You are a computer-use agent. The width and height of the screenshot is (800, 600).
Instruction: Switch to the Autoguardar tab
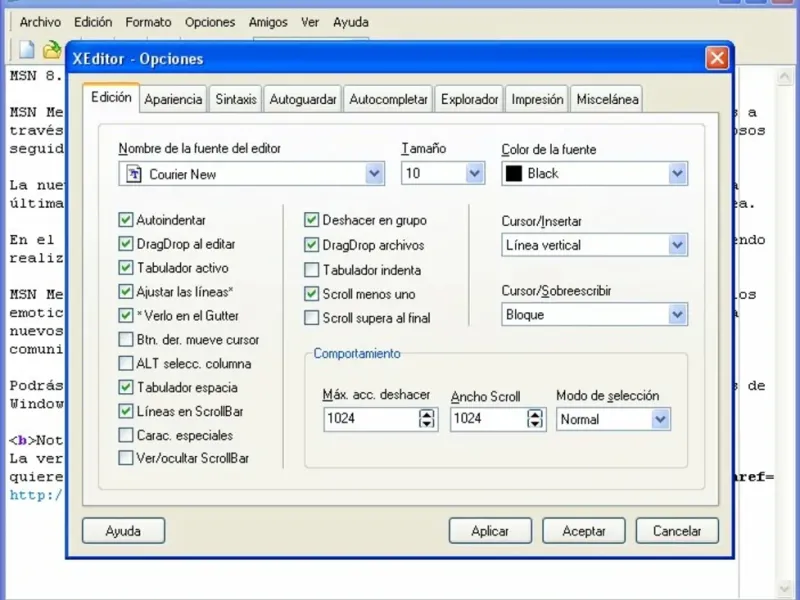coord(303,99)
